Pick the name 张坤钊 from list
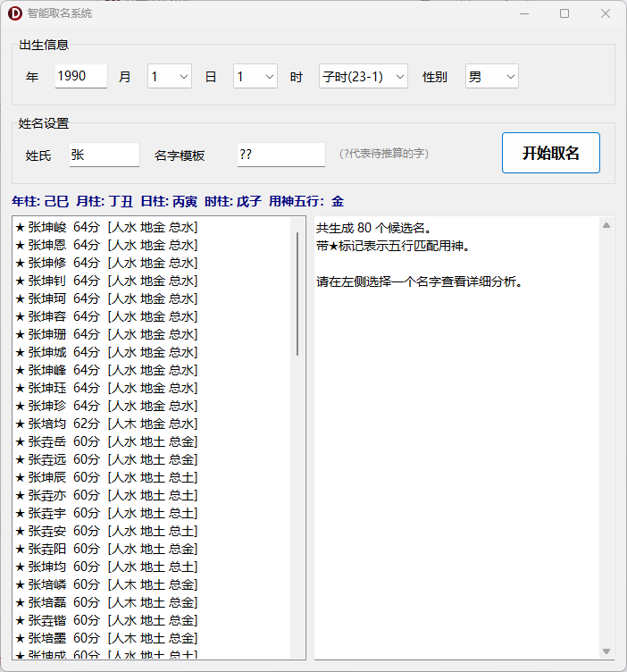This screenshot has height=672, width=627. coord(152,281)
